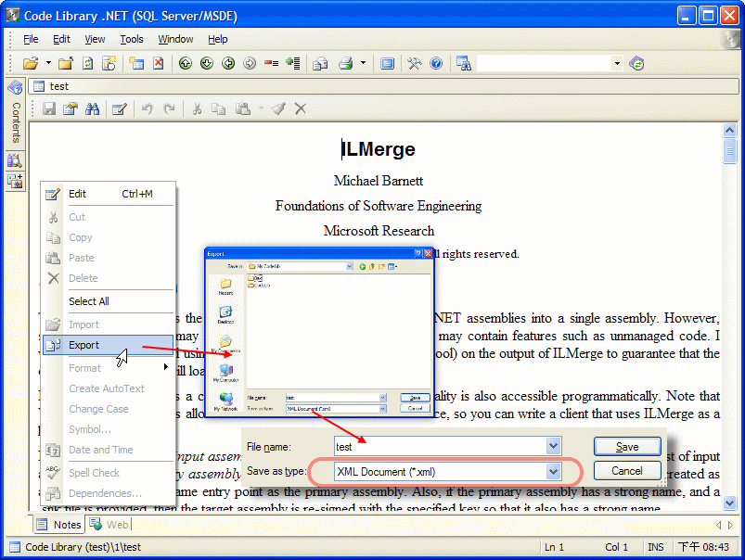Screen dimensions: 745x560
Task: Click the ILMerge document heading
Action: [x=379, y=149]
